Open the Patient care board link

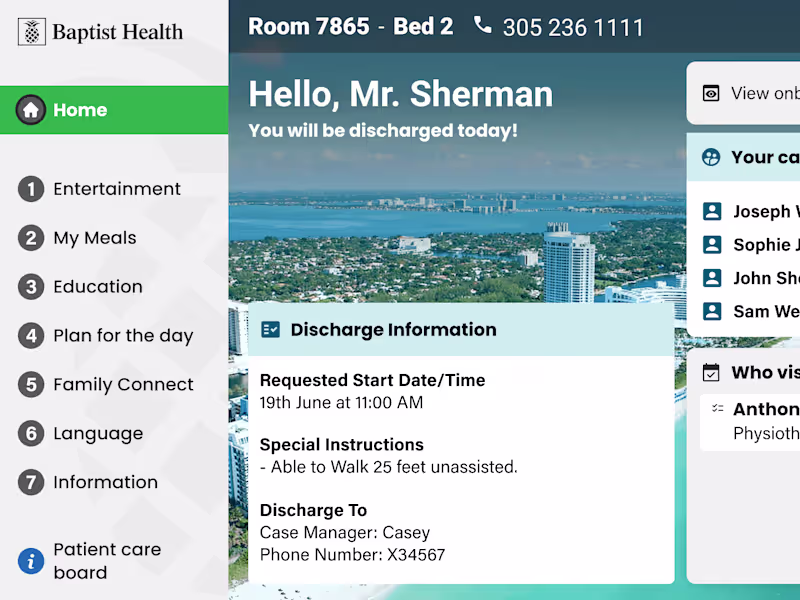[106, 561]
